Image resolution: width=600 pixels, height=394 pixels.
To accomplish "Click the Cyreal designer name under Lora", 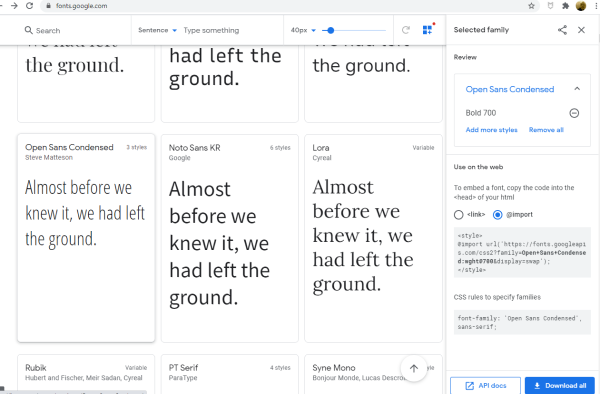I will [x=322, y=158].
